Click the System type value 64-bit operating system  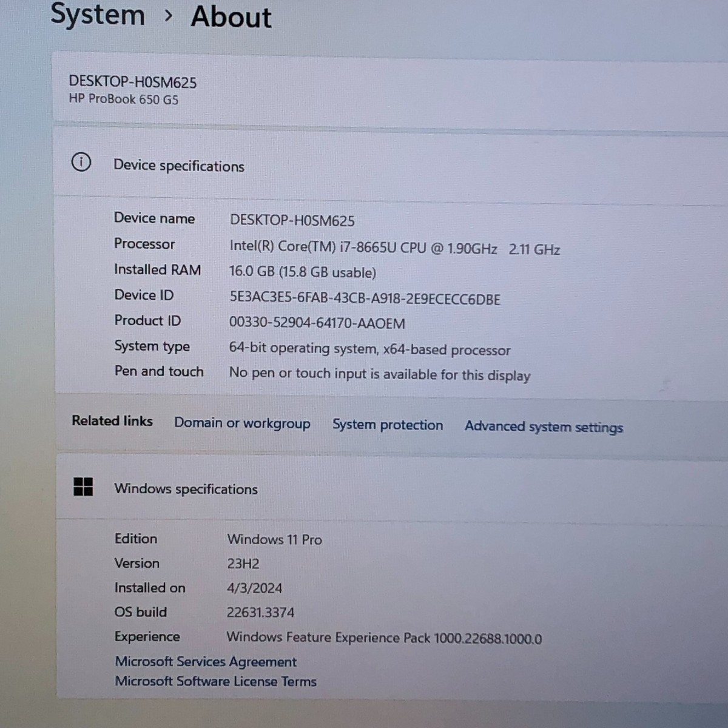tap(369, 349)
